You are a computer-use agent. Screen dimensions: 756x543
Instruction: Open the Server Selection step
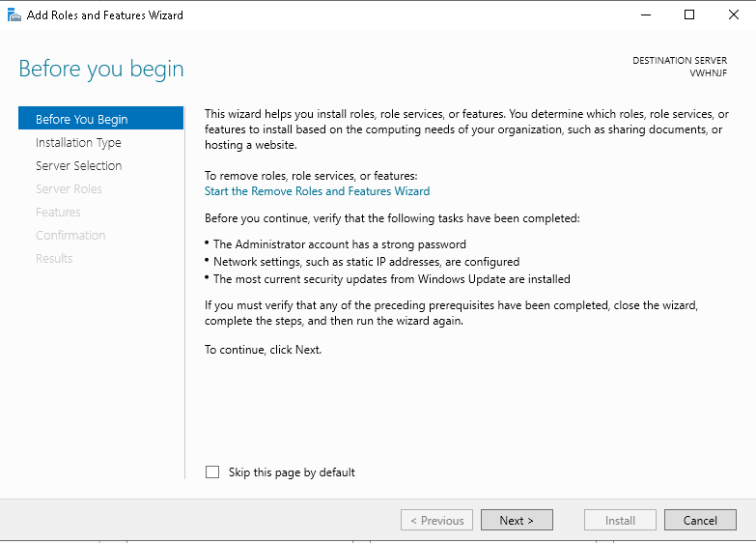tap(78, 165)
